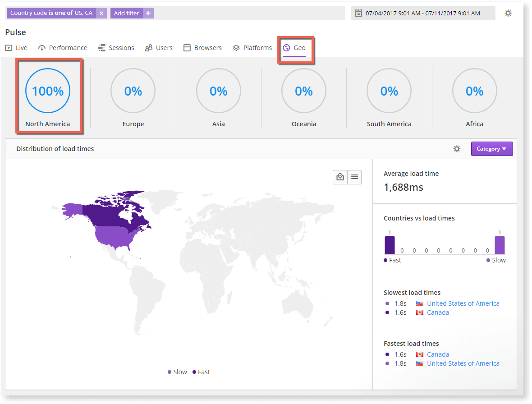
Task: Switch the chart to map view
Action: point(340,177)
